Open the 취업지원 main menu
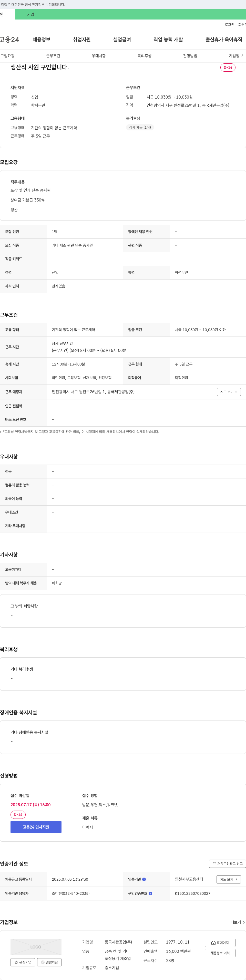The height and width of the screenshot is (980, 246). pos(82,40)
